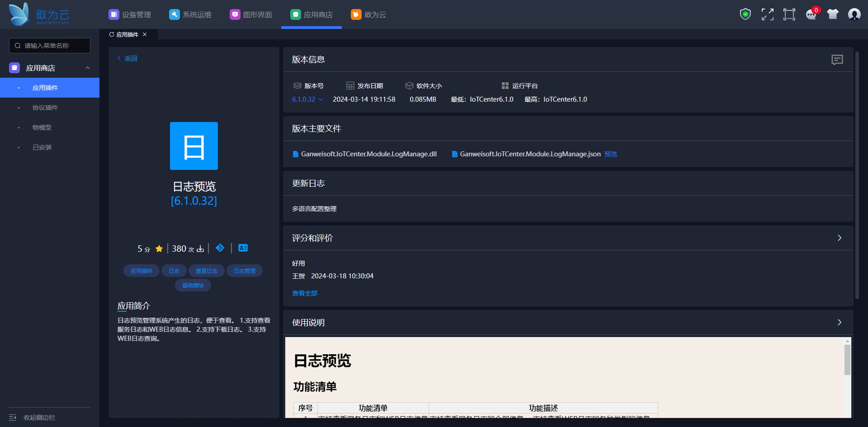Screen dimensions: 868x427
Task: Collapse the 应用商店 sidebar group
Action: click(88, 68)
